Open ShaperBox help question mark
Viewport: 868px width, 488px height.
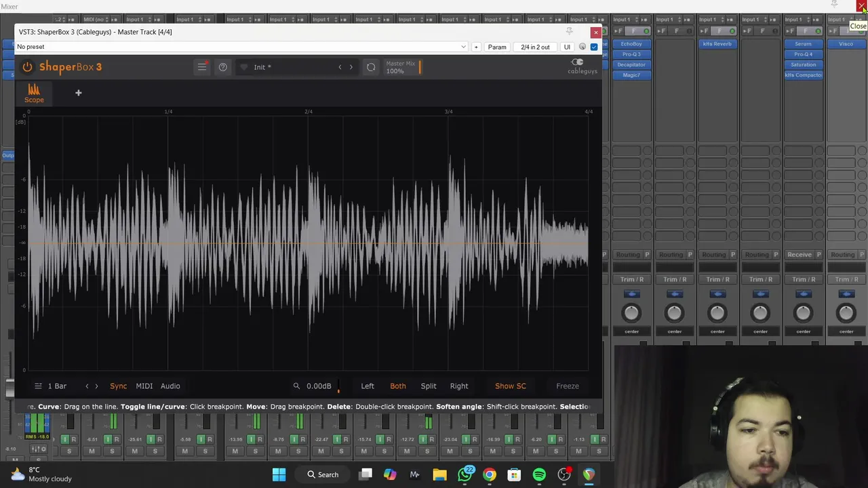[x=222, y=67]
